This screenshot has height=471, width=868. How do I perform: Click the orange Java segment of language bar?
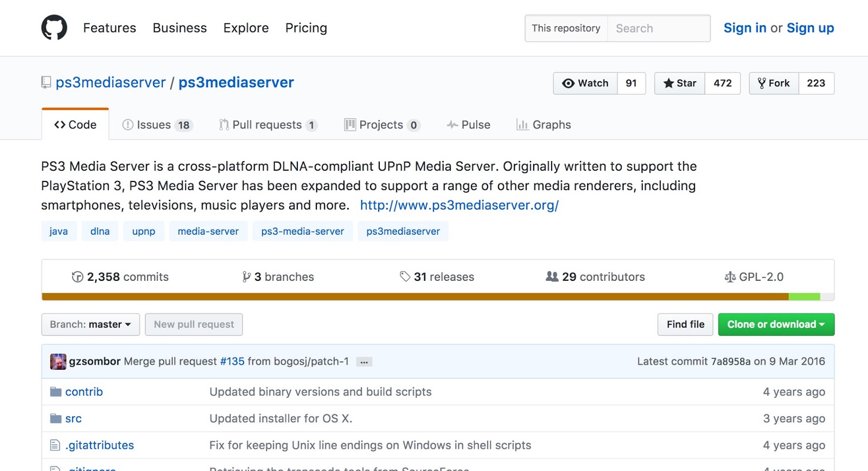tap(415, 297)
